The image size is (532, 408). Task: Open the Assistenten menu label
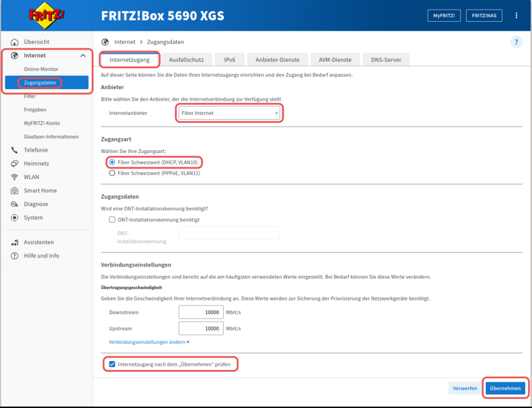pos(39,242)
